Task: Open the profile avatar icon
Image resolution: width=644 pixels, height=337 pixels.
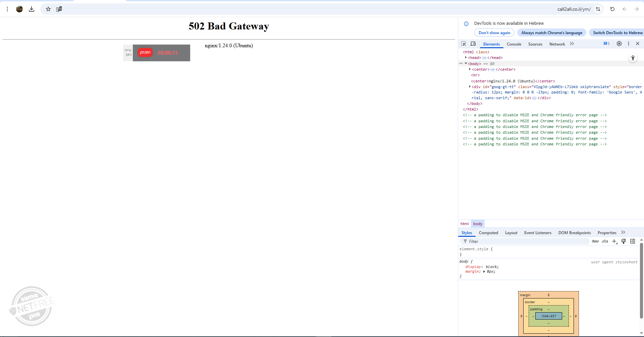Action: pyautogui.click(x=19, y=9)
